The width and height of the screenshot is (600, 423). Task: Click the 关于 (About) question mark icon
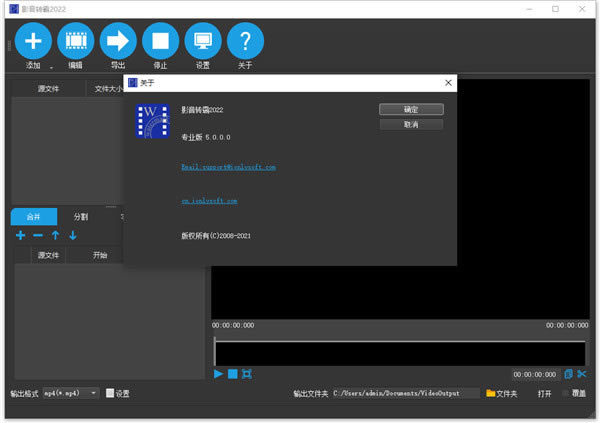pyautogui.click(x=245, y=42)
